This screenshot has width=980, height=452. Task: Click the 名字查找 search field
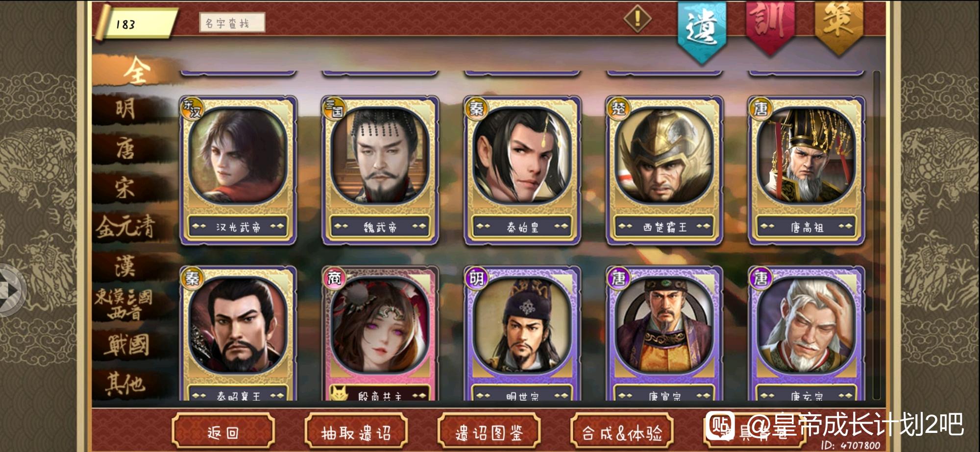(232, 23)
